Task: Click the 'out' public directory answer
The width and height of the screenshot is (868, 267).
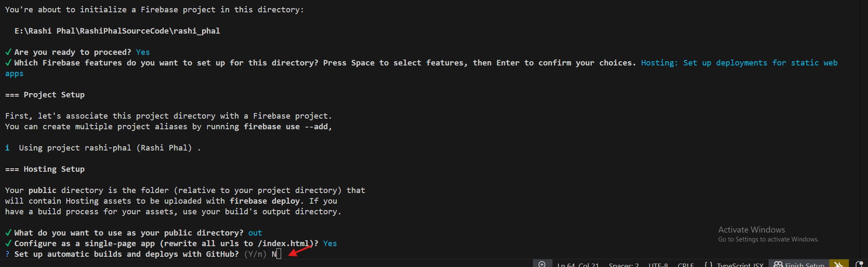Action: (x=255, y=233)
